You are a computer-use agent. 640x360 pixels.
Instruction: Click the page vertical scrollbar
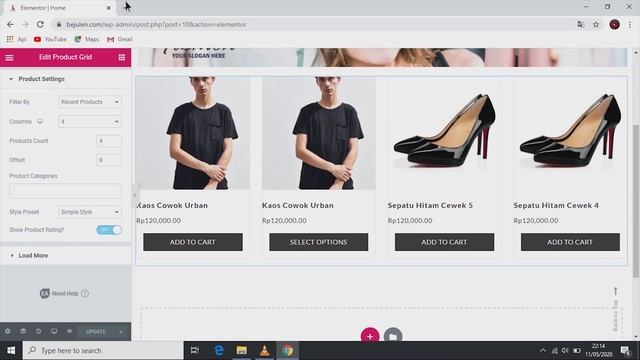[636, 202]
